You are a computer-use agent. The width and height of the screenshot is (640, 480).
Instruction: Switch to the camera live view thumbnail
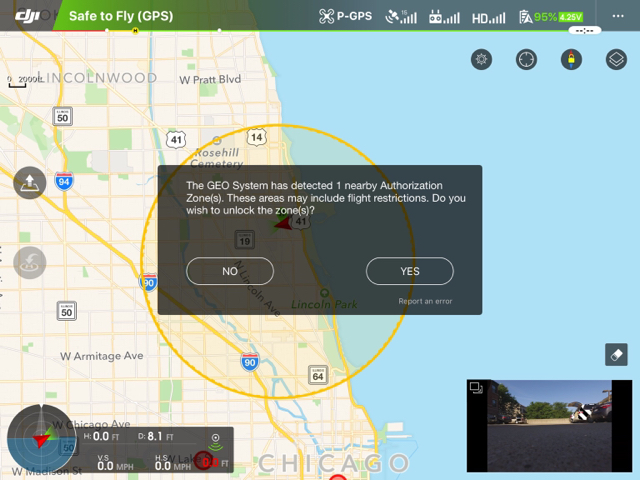[549, 426]
